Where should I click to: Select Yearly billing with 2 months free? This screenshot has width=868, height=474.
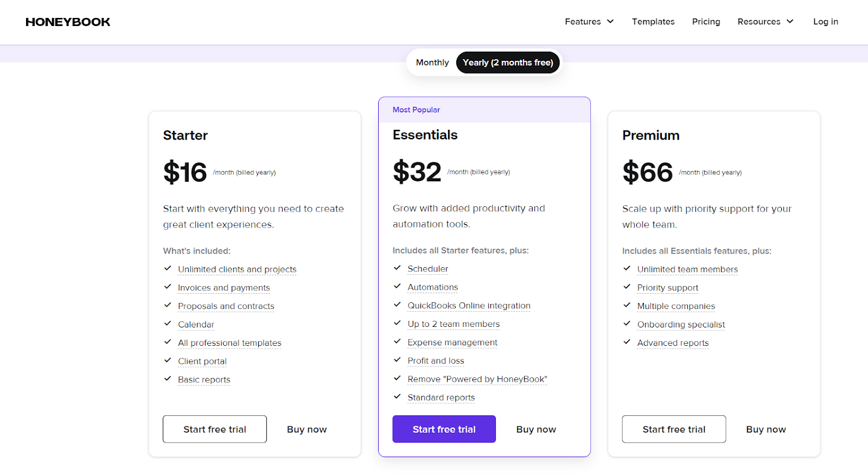coord(508,62)
